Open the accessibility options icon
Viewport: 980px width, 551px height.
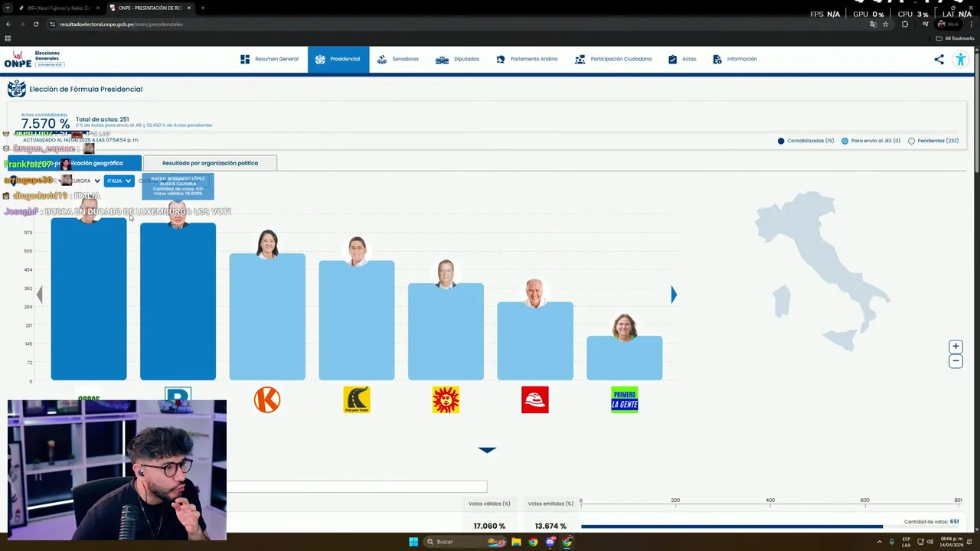coord(960,59)
